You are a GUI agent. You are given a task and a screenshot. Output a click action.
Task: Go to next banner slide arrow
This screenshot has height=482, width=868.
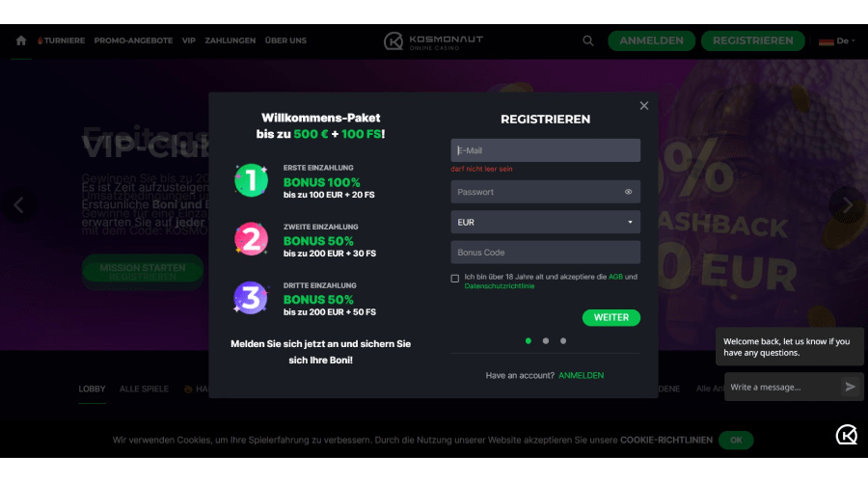click(x=847, y=204)
